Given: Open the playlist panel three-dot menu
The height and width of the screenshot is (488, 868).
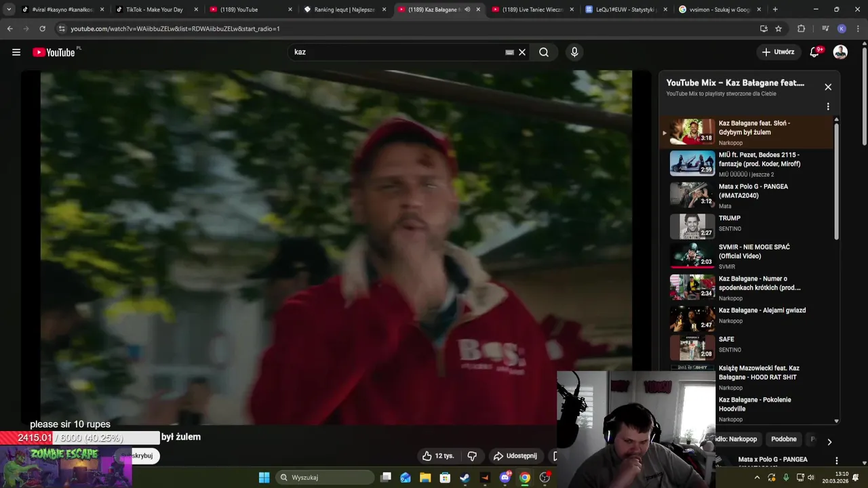Looking at the screenshot, I should [x=828, y=106].
